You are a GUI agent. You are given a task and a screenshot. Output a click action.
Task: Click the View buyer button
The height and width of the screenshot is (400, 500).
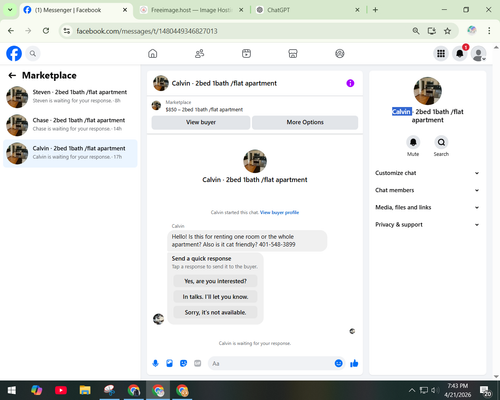click(201, 122)
